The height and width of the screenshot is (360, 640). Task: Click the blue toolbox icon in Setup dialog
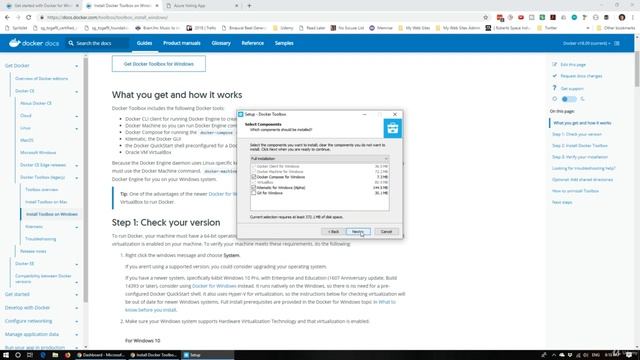point(393,129)
